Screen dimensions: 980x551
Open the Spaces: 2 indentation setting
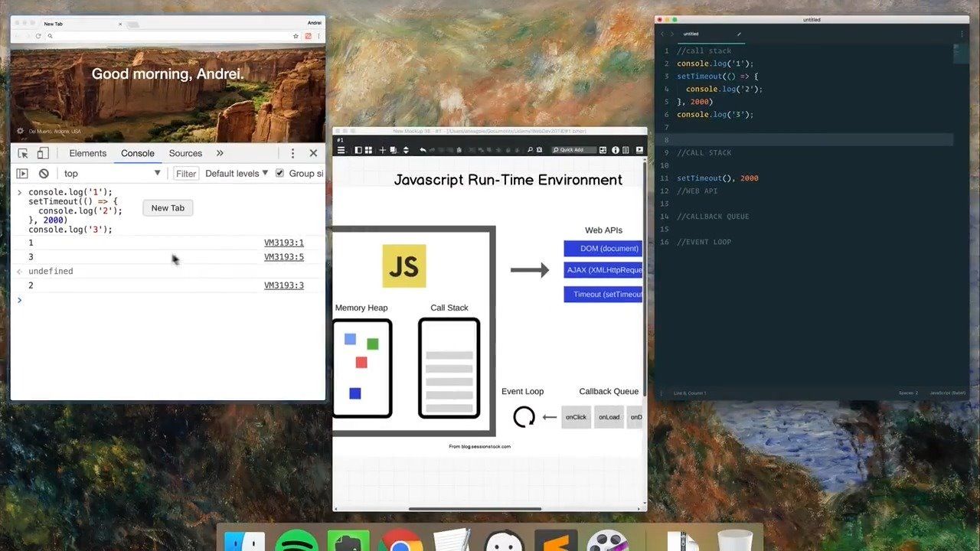[908, 393]
